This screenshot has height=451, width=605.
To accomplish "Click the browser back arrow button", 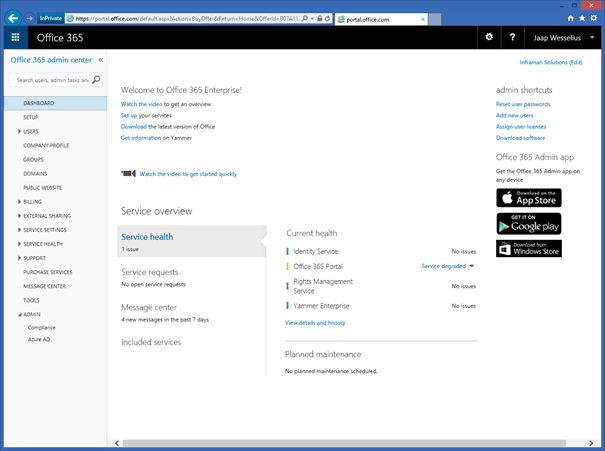I will pyautogui.click(x=13, y=17).
